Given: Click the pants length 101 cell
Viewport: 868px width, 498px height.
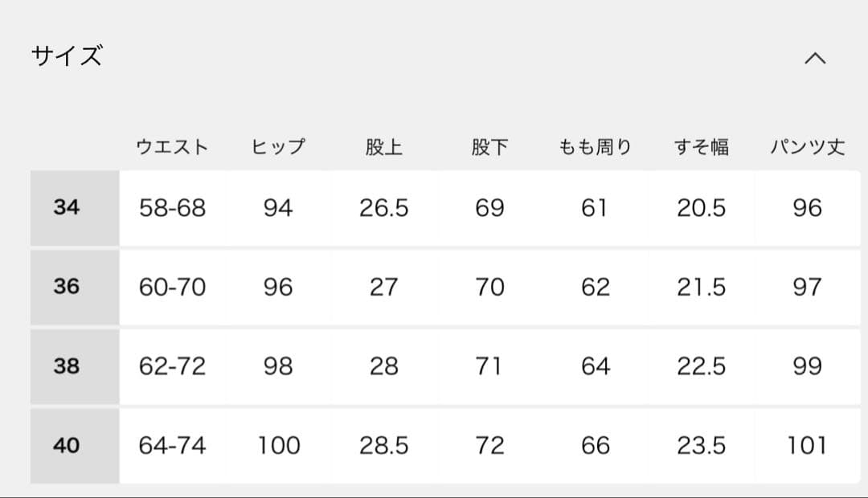Looking at the screenshot, I should pos(807,445).
